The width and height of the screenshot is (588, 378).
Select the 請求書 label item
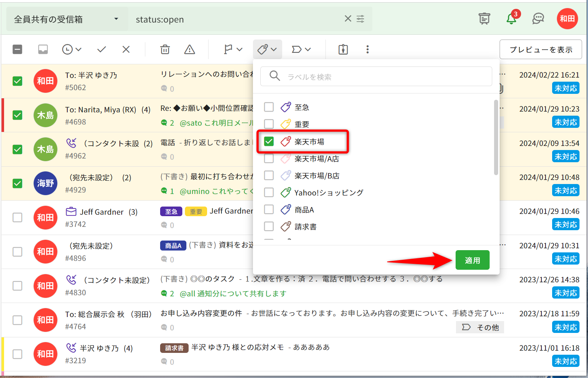[305, 227]
